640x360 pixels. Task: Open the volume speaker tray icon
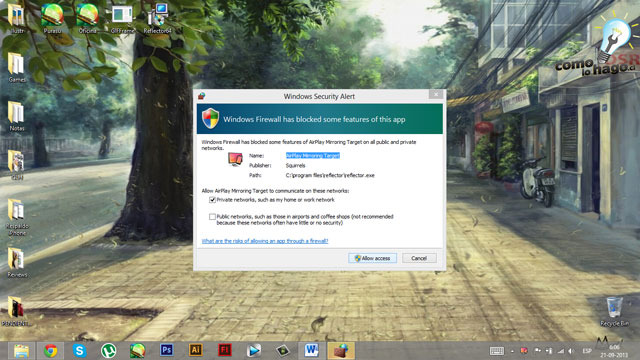point(571,351)
